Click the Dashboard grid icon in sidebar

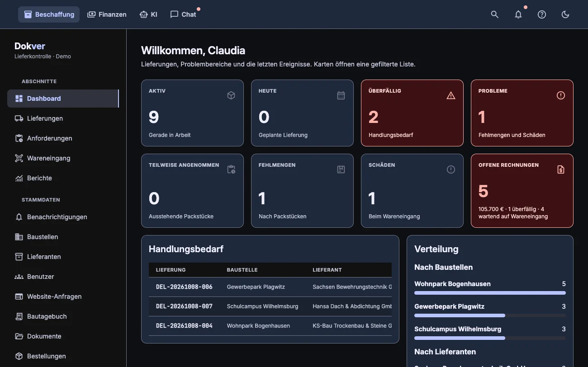point(19,99)
